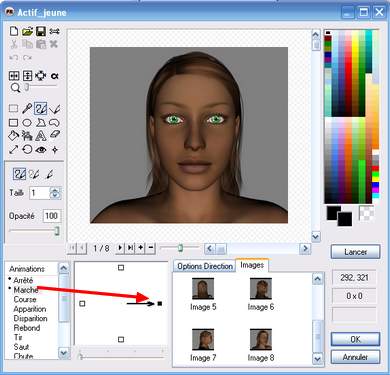Select the Fill bucket tool

click(13, 136)
